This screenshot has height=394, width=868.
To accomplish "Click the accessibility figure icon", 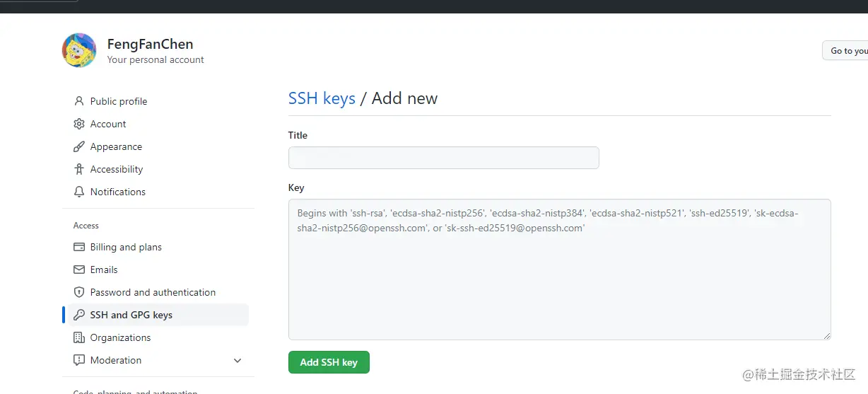I will click(x=79, y=169).
